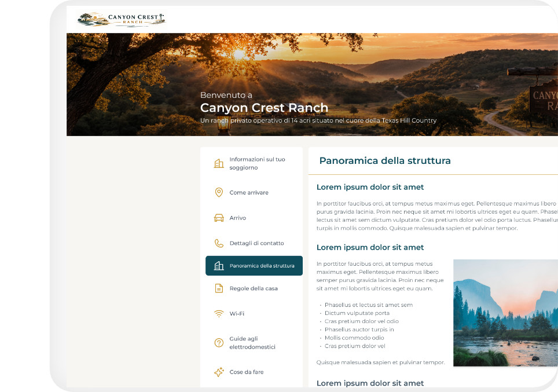Open the Guide agli elettrodomestici text label
Viewport: 558px width, 392px height.
pos(252,343)
